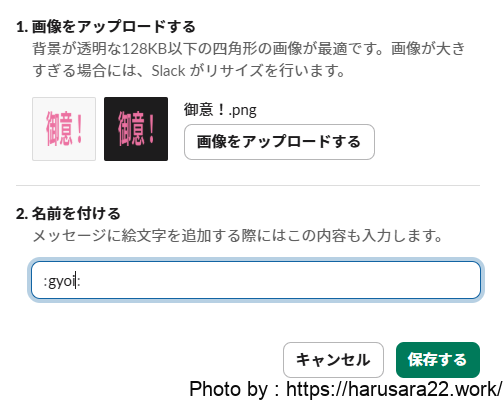Cancel with the キャンセル button
503x400 pixels.
tap(333, 360)
